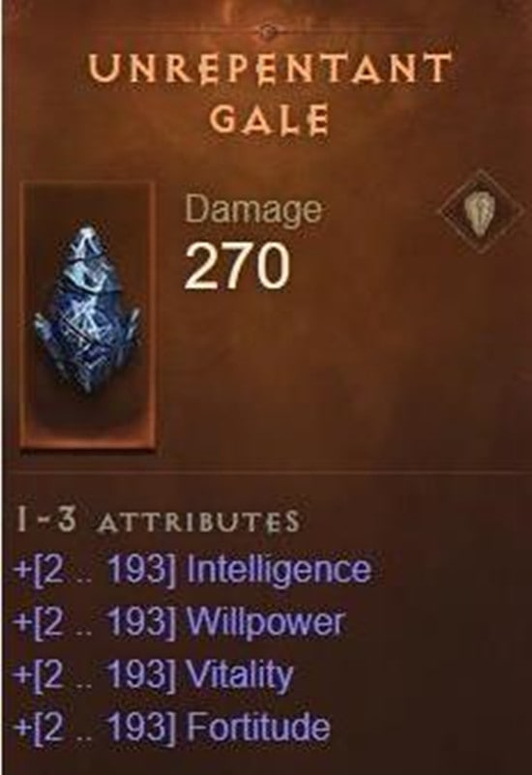This screenshot has height=775, width=532.
Task: Click the blue crystal gem item image
Action: [x=88, y=310]
